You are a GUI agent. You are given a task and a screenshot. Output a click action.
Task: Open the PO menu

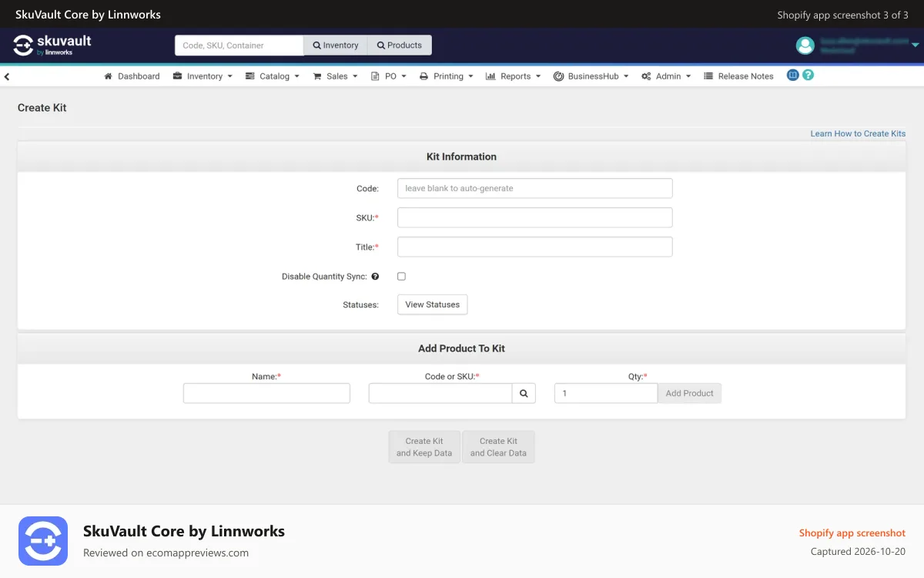(389, 76)
